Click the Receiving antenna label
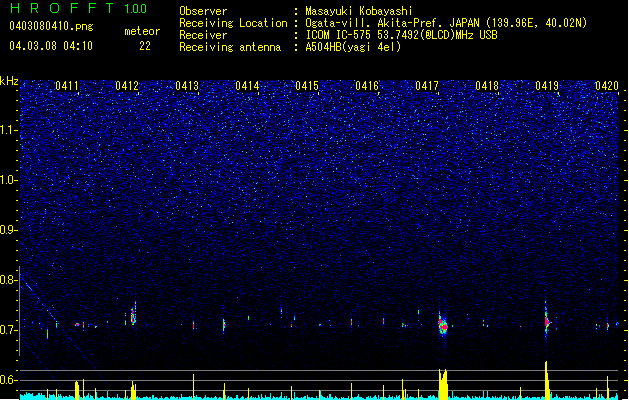Image resolution: width=629 pixels, height=400 pixels. coord(230,47)
